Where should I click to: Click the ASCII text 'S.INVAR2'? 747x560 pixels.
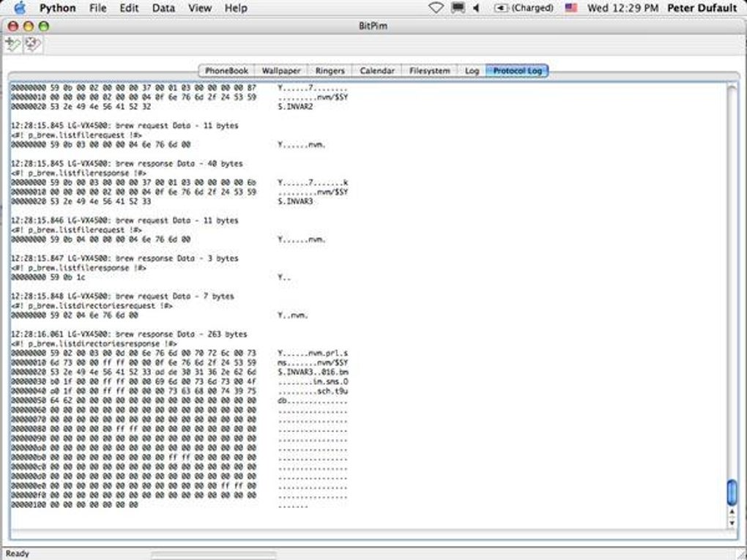pyautogui.click(x=295, y=107)
